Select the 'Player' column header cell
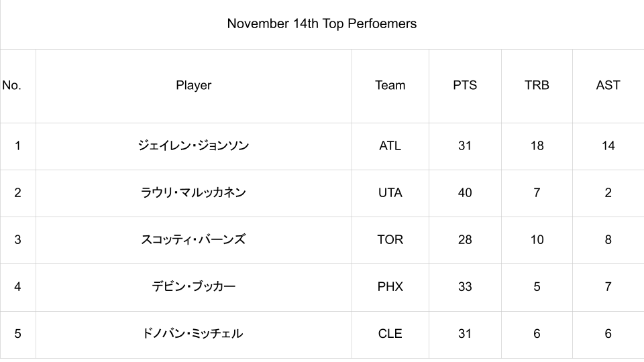 (x=193, y=85)
